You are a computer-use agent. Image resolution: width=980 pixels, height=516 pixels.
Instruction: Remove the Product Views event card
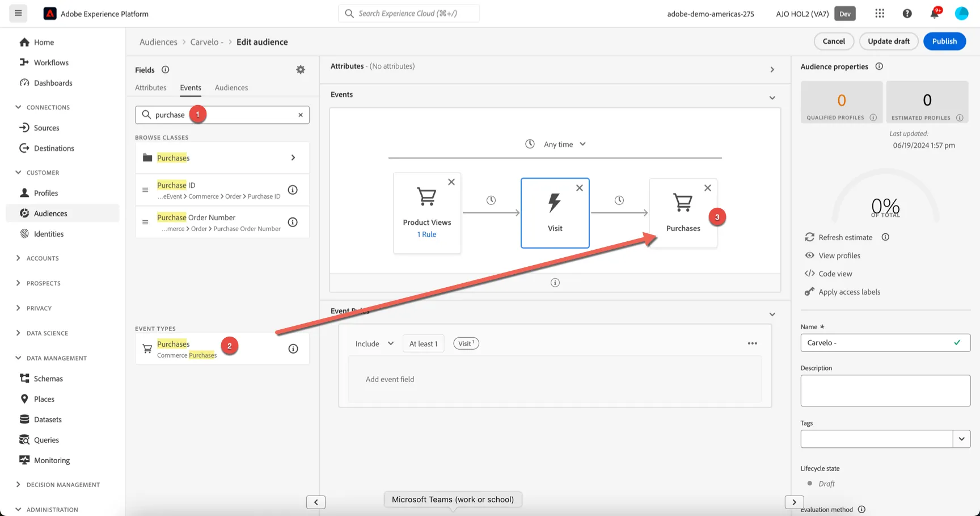pyautogui.click(x=451, y=182)
